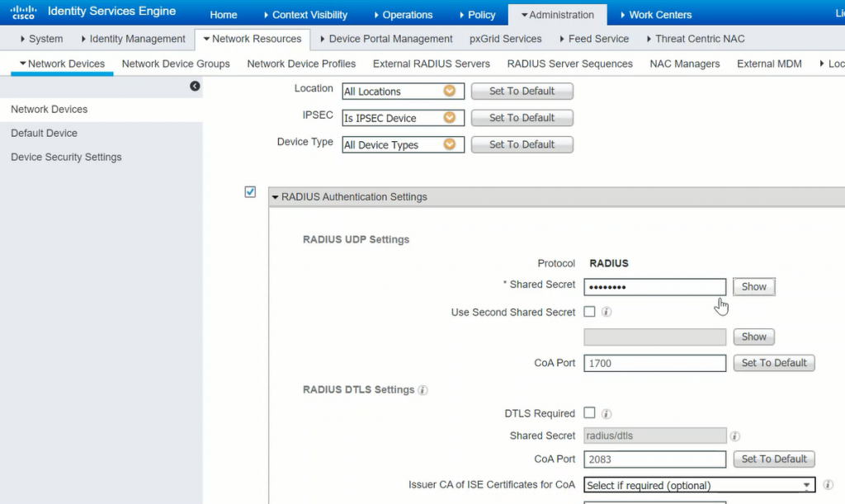This screenshot has height=504, width=845.
Task: Expand Identity Management submenu
Action: [133, 39]
